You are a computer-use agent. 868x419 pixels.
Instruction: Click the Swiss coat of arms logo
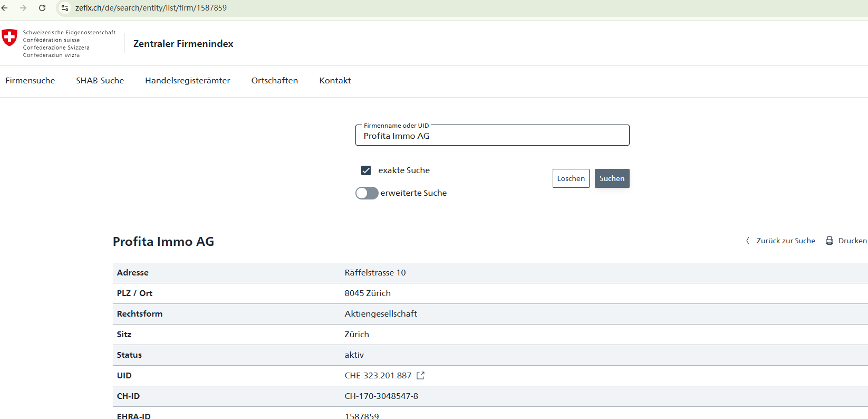(9, 37)
